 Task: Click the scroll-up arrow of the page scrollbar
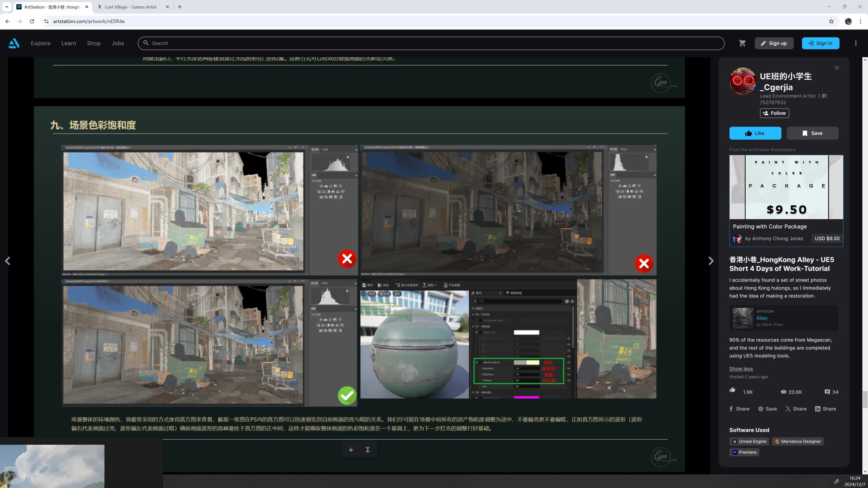[x=865, y=60]
